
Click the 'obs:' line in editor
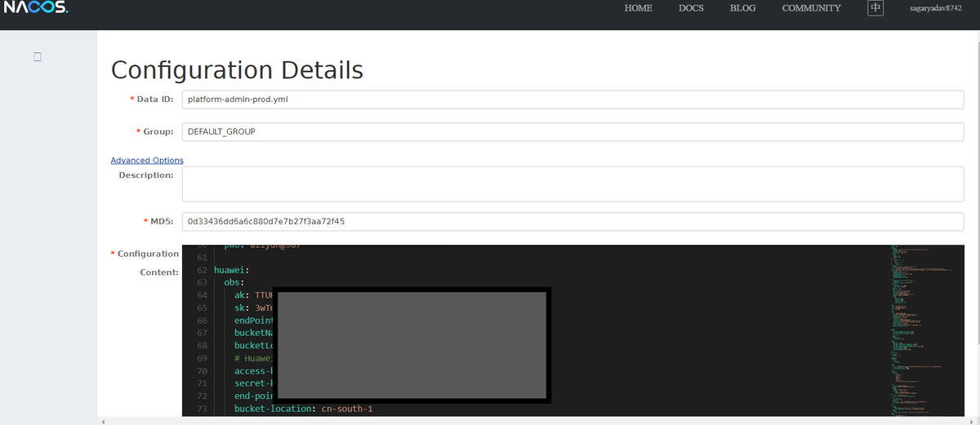[x=234, y=282]
